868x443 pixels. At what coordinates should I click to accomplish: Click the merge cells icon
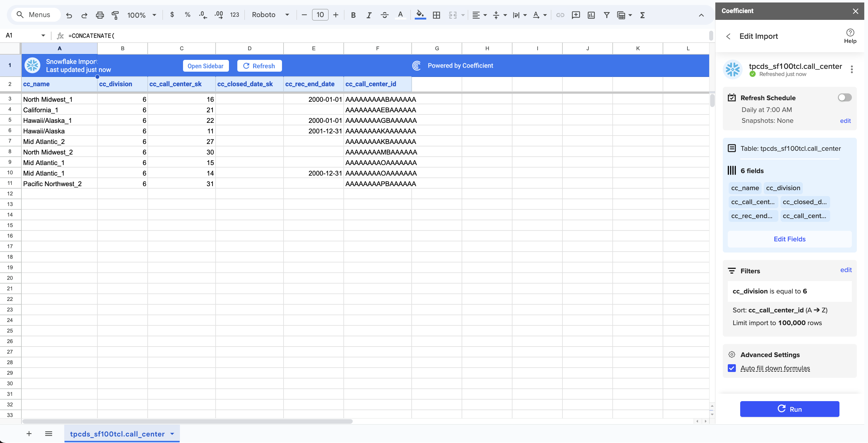coord(453,15)
